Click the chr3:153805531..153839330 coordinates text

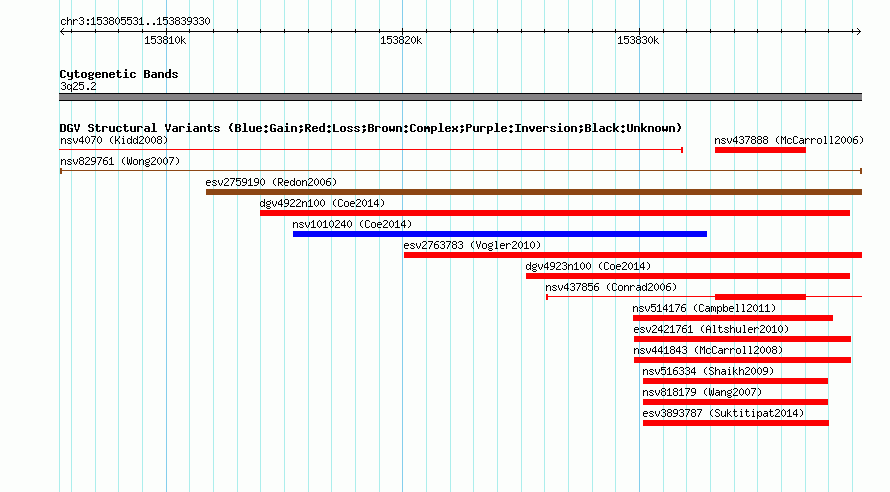click(x=135, y=21)
